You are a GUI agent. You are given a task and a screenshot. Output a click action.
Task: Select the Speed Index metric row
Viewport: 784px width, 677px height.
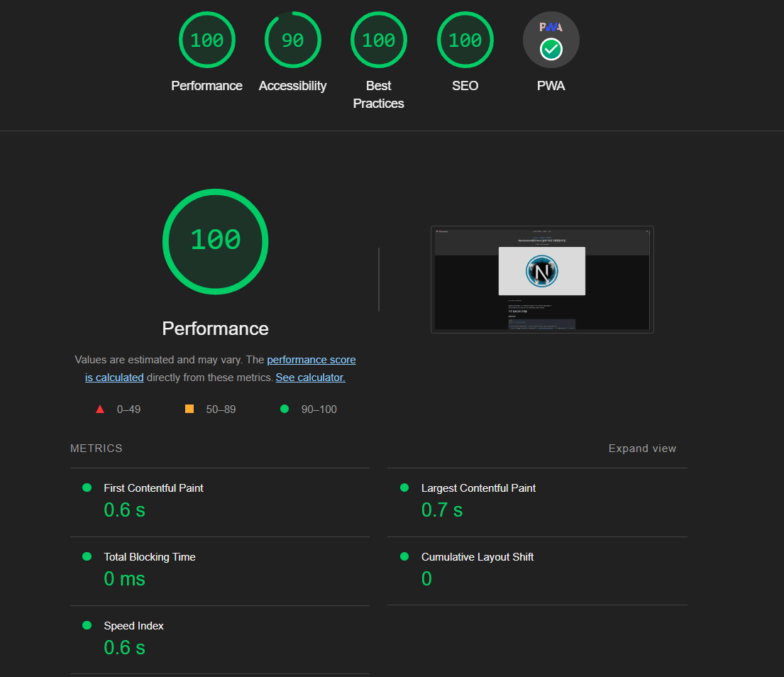133,626
